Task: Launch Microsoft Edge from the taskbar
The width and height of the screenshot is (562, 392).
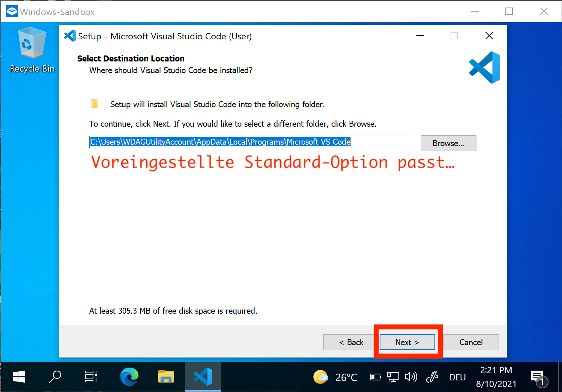Action: (x=129, y=377)
